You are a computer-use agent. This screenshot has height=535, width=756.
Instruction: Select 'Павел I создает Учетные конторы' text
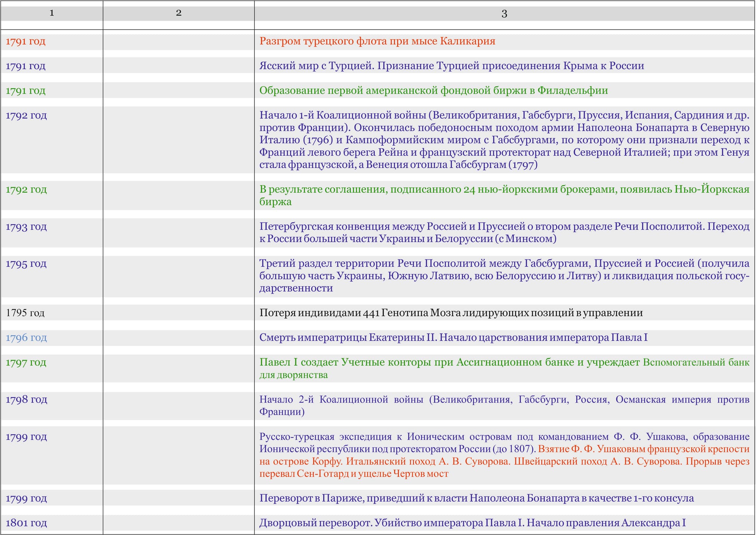coord(504,368)
